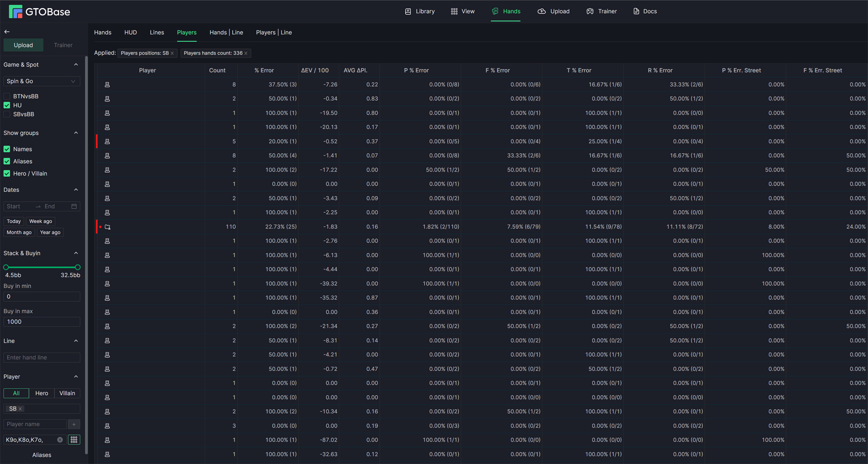This screenshot has width=868, height=464.
Task: Remove the Players hands count 336 filter
Action: pos(246,53)
